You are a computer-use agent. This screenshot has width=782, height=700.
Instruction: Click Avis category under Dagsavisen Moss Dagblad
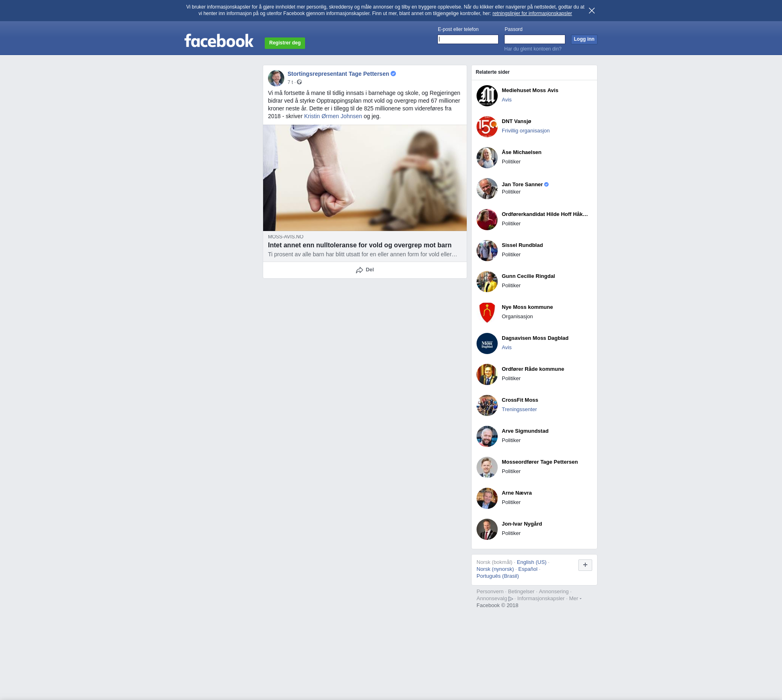pyautogui.click(x=507, y=348)
